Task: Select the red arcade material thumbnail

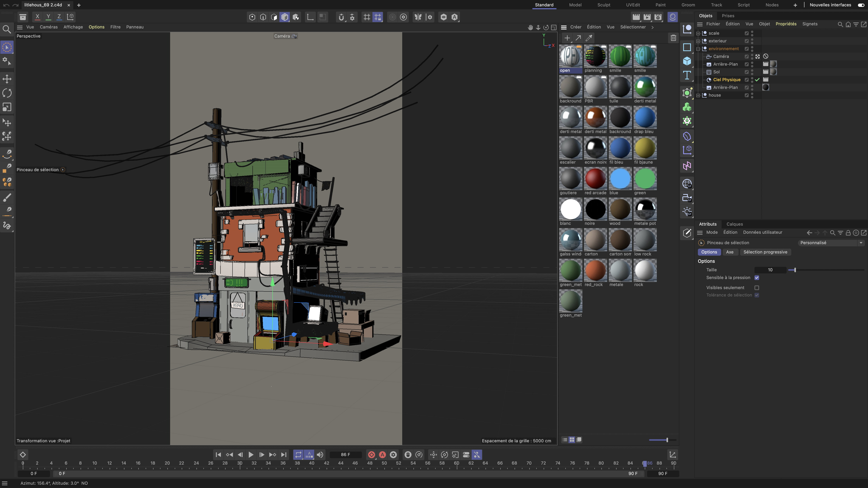Action: pos(595,179)
